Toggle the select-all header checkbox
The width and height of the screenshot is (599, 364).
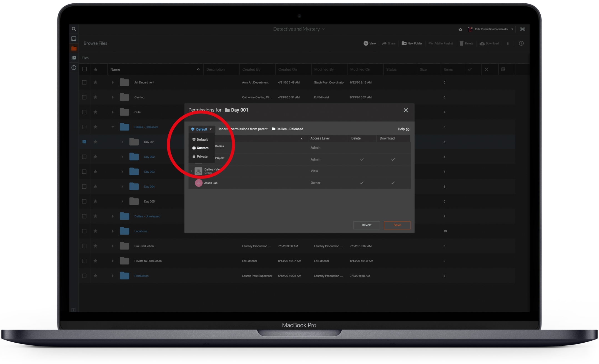coord(84,69)
